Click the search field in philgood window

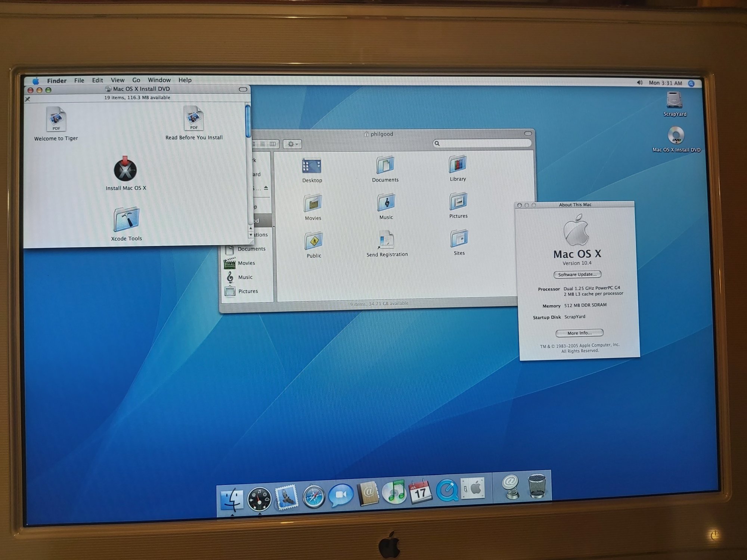click(x=482, y=143)
